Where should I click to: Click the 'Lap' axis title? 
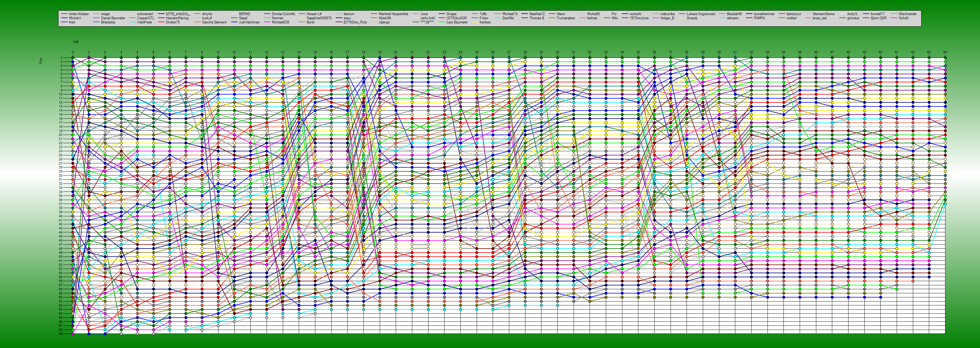tap(76, 41)
